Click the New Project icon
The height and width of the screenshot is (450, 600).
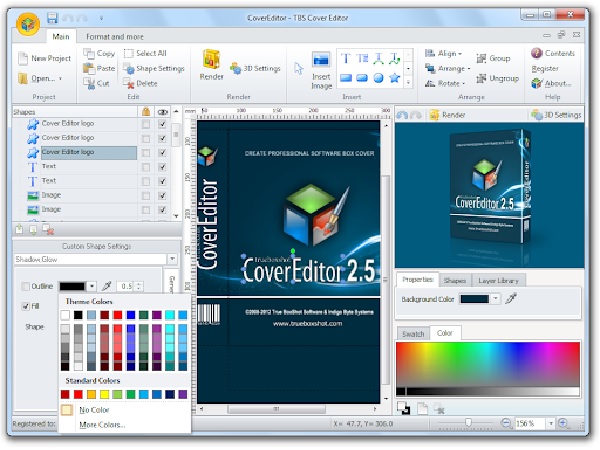(x=23, y=59)
